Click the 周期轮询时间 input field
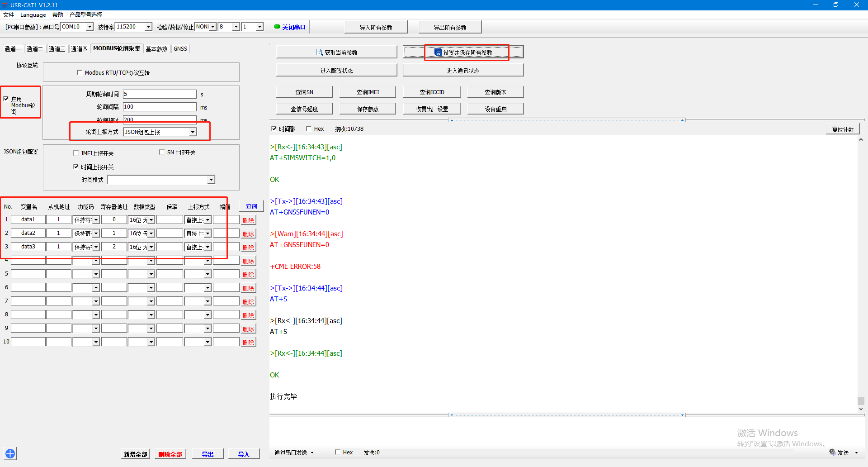 pos(160,94)
